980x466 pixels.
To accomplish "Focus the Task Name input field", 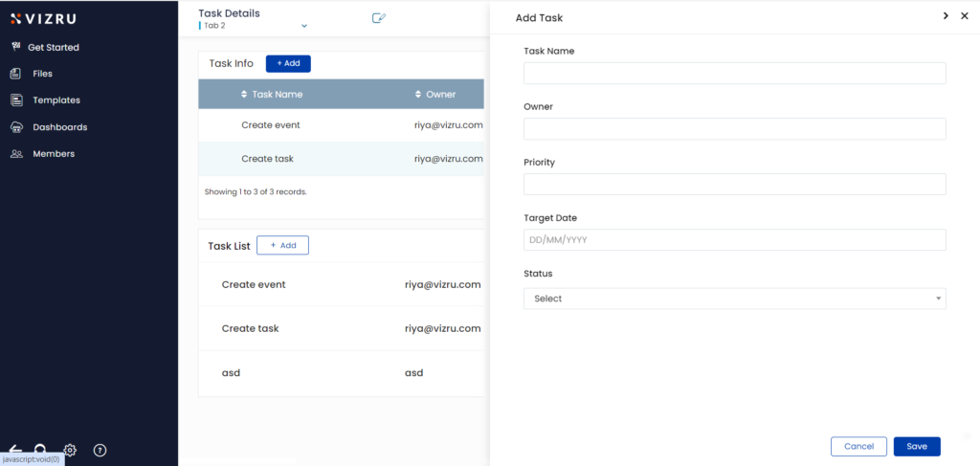I will tap(734, 73).
